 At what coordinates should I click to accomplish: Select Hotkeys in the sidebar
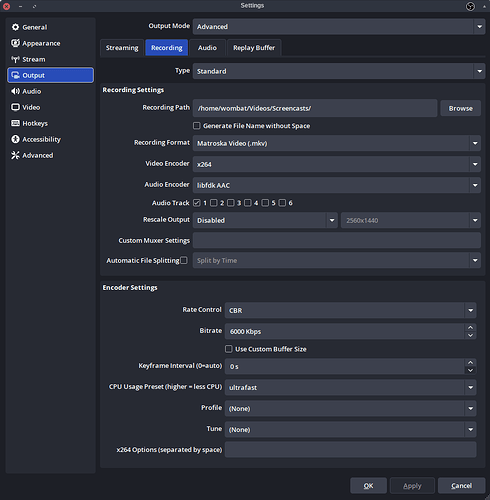pos(50,123)
